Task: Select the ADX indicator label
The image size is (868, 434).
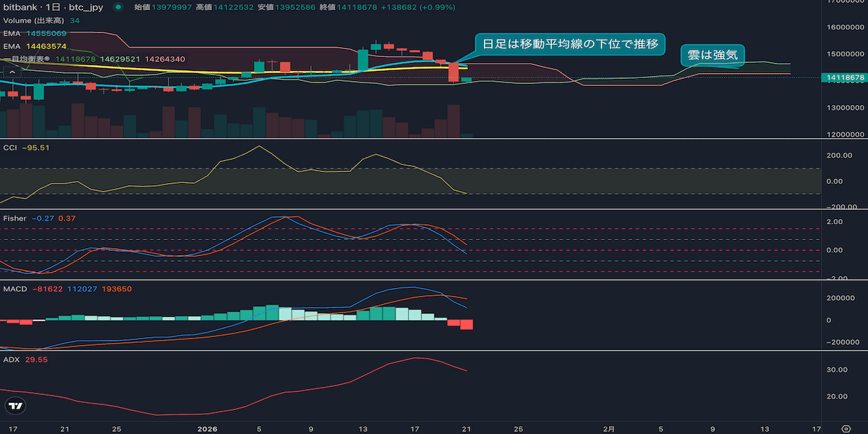Action: (12, 359)
